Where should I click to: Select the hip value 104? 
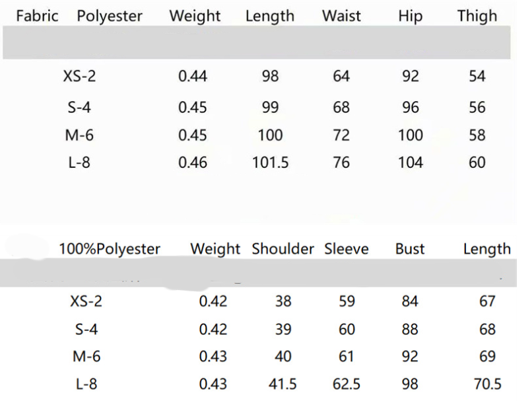pyautogui.click(x=410, y=163)
